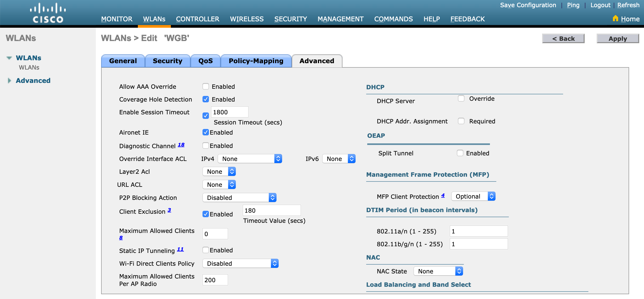Open the WIRELESS menu
Screen dimensions: 644x299
click(x=247, y=19)
